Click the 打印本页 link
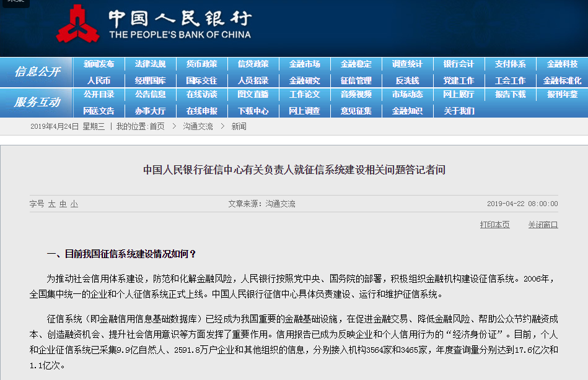This screenshot has height=380, width=588. [x=494, y=225]
